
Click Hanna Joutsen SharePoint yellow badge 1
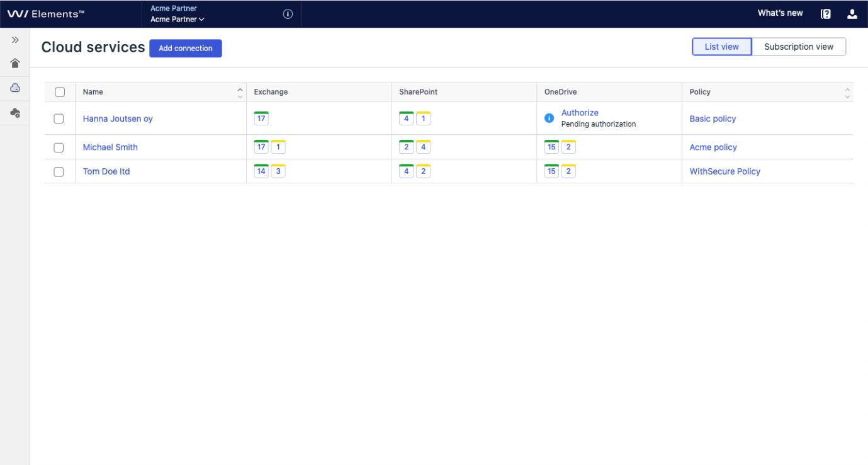pos(424,118)
